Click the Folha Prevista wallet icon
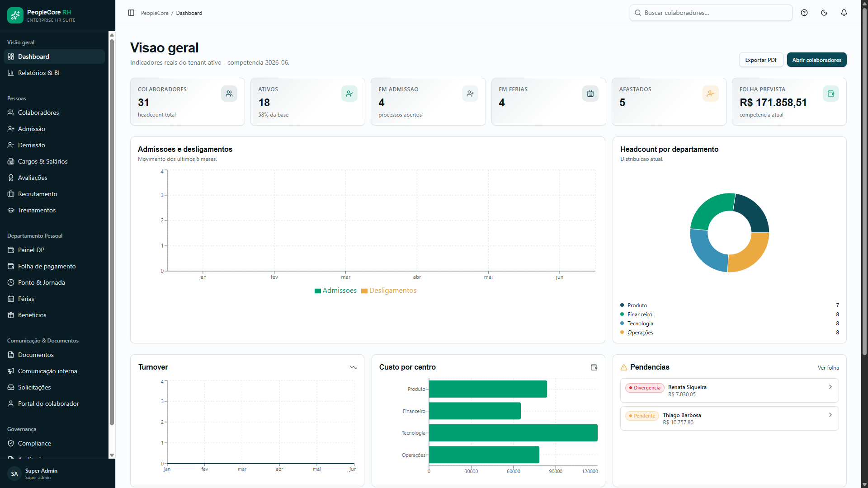Viewport: 868px width, 488px height. (831, 94)
